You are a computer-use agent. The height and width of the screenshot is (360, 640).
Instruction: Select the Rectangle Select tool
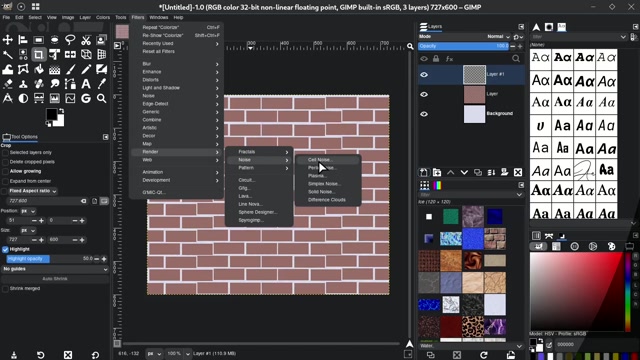click(38, 40)
